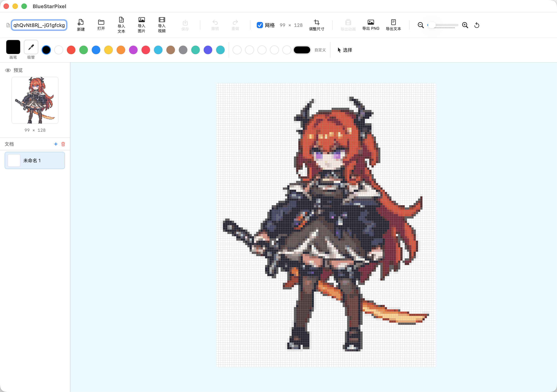Select the 吸管 eyedropper tool
This screenshot has height=392, width=557.
coord(31,47)
